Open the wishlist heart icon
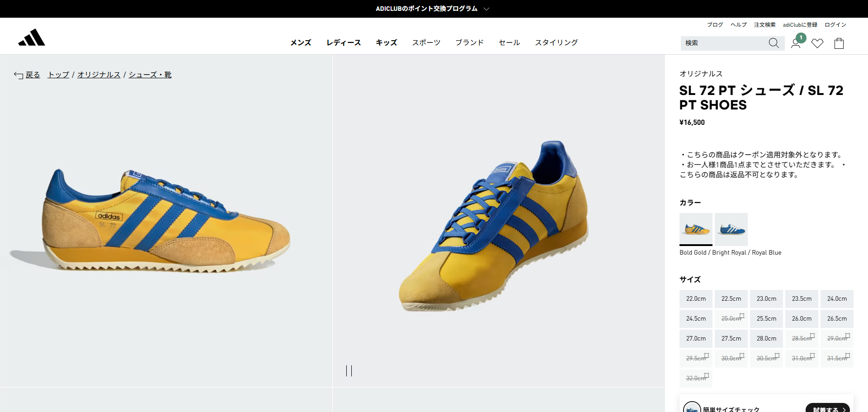This screenshot has height=412, width=868. (817, 43)
